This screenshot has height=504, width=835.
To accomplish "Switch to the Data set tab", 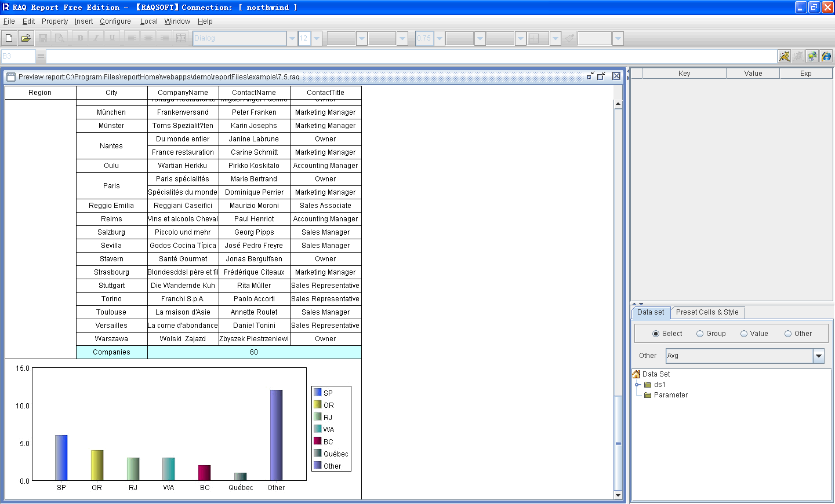I will pos(651,312).
